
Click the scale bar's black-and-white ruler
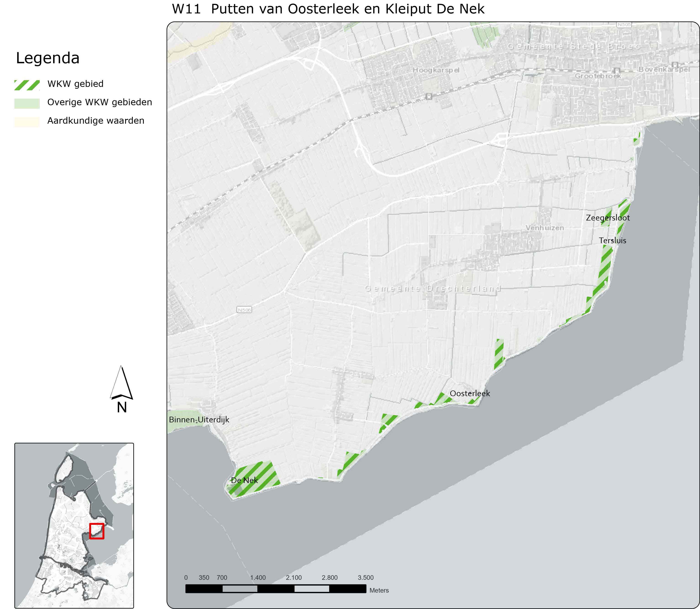tap(275, 589)
